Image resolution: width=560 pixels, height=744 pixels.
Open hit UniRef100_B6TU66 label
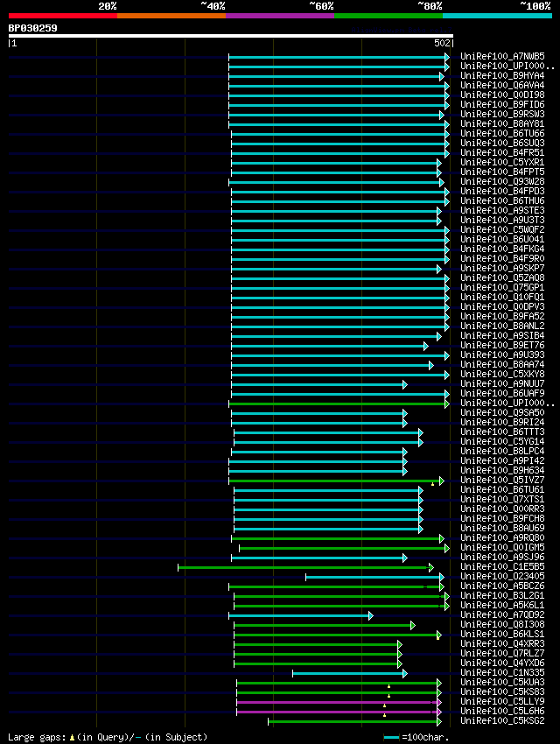[502, 133]
